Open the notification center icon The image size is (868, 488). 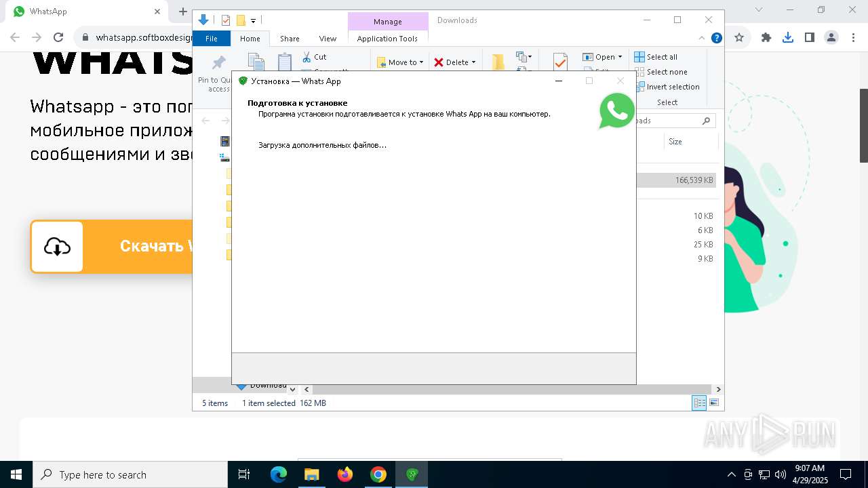pyautogui.click(x=846, y=474)
